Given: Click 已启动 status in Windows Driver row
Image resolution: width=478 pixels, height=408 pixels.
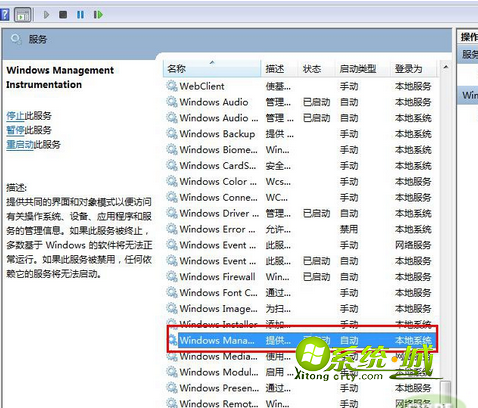Looking at the screenshot, I should 316,213.
